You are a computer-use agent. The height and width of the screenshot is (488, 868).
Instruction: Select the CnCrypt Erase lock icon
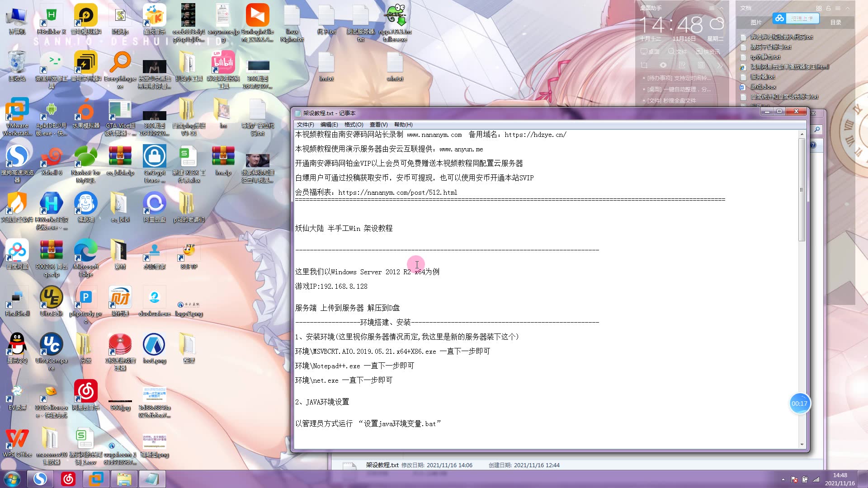pos(155,164)
